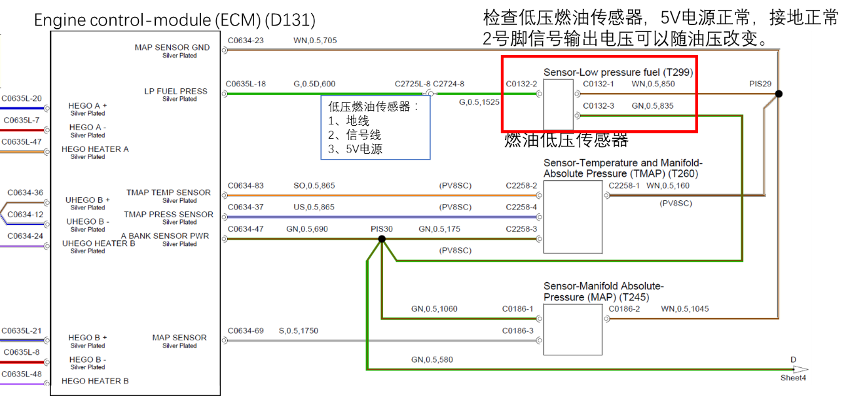Click the PIS29 splice junction dot
The height and width of the screenshot is (396, 850).
point(779,94)
